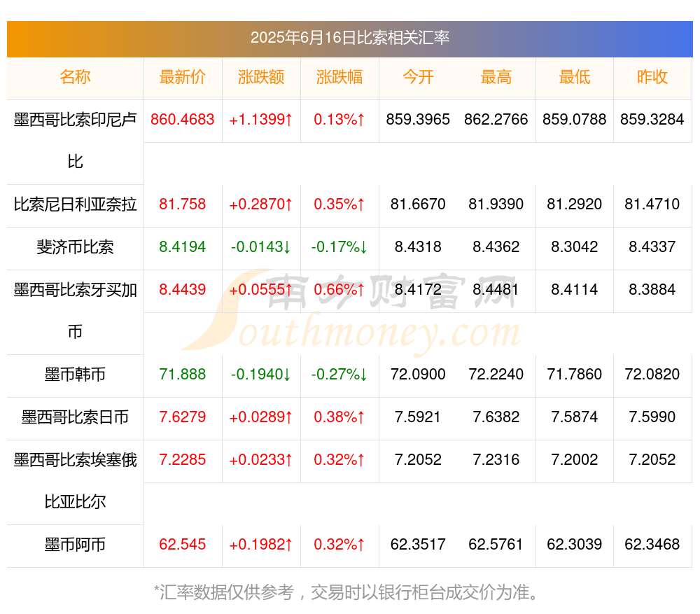Click the green price 71.888
Viewport: 700px width, 614px height.
(x=182, y=374)
